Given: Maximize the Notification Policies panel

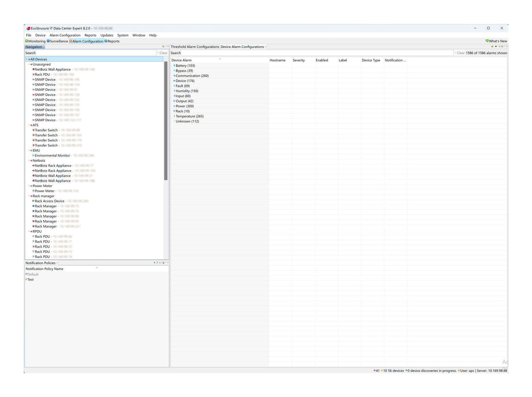Looking at the screenshot, I should click(168, 263).
